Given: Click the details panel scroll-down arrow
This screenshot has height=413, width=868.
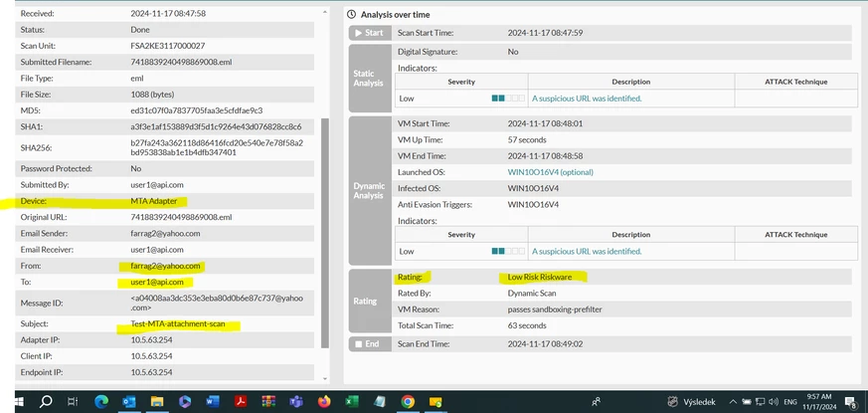Looking at the screenshot, I should pos(325,378).
